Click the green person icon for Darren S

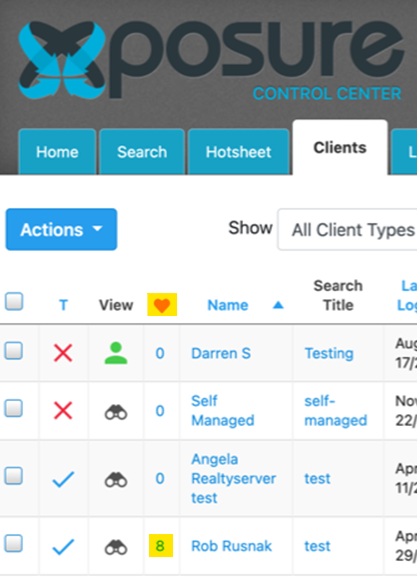[x=116, y=353]
